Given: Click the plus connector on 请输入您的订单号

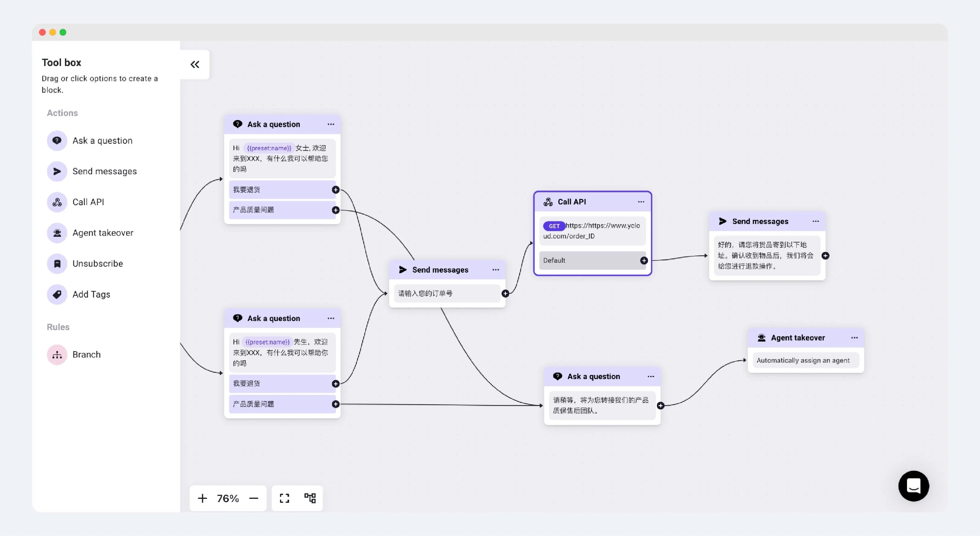Looking at the screenshot, I should pos(505,293).
